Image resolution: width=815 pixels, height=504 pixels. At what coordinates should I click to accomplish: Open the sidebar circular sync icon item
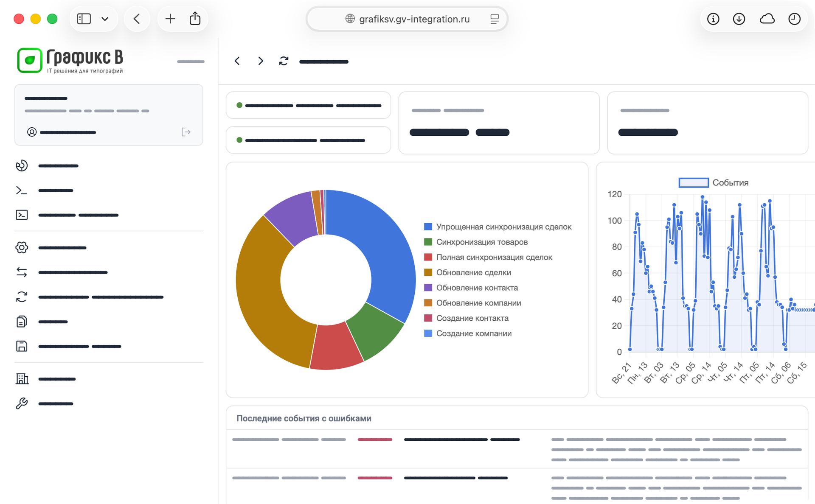click(22, 297)
